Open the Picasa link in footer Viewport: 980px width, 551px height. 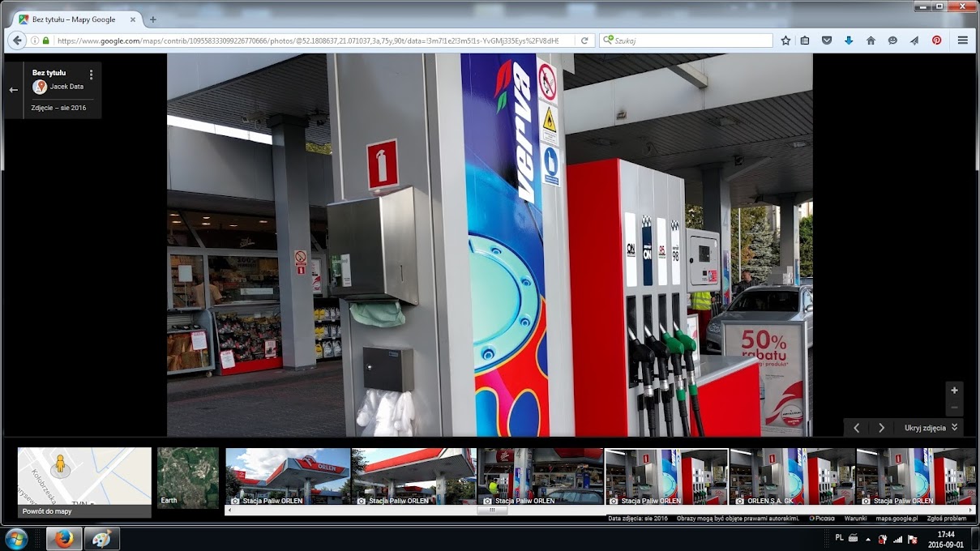point(822,519)
